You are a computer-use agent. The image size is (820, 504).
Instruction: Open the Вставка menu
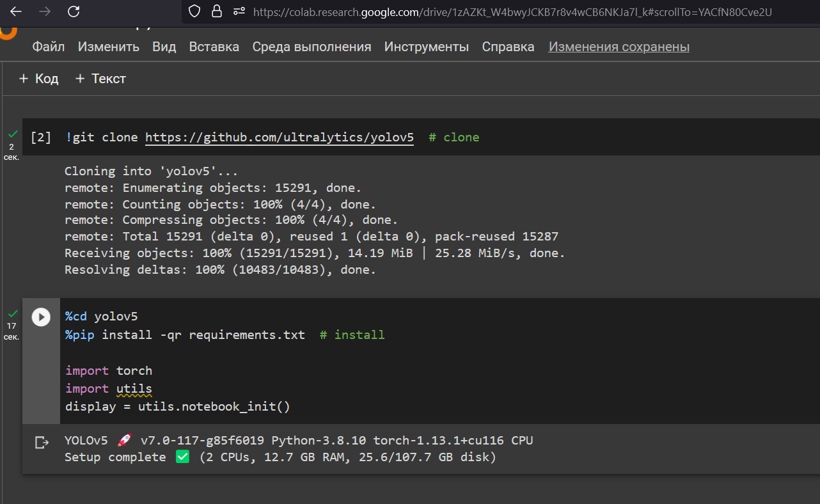[214, 47]
